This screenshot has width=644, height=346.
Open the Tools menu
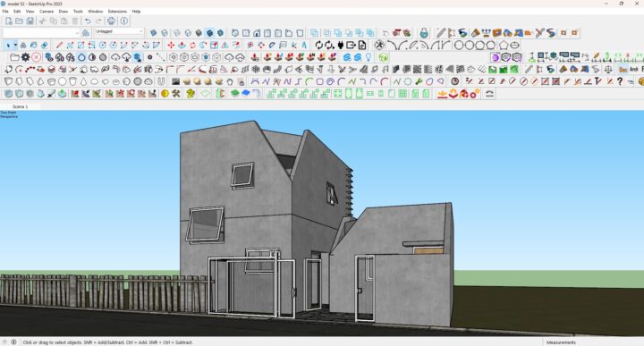point(78,12)
